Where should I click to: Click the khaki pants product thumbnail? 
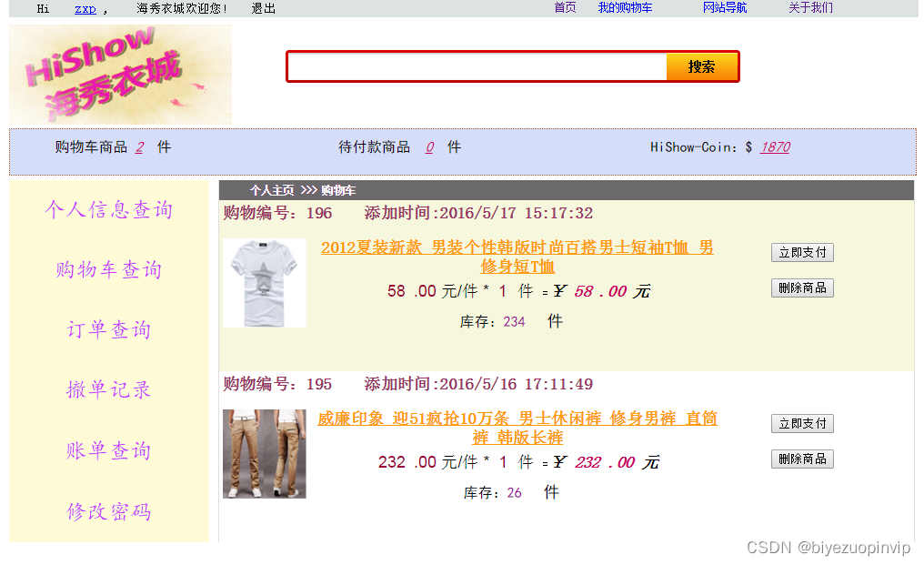pyautogui.click(x=264, y=453)
